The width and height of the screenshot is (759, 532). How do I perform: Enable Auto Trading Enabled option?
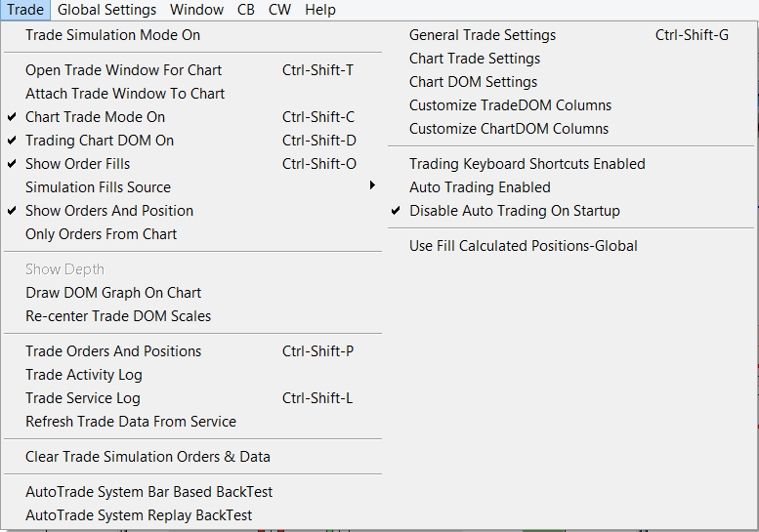pos(480,187)
